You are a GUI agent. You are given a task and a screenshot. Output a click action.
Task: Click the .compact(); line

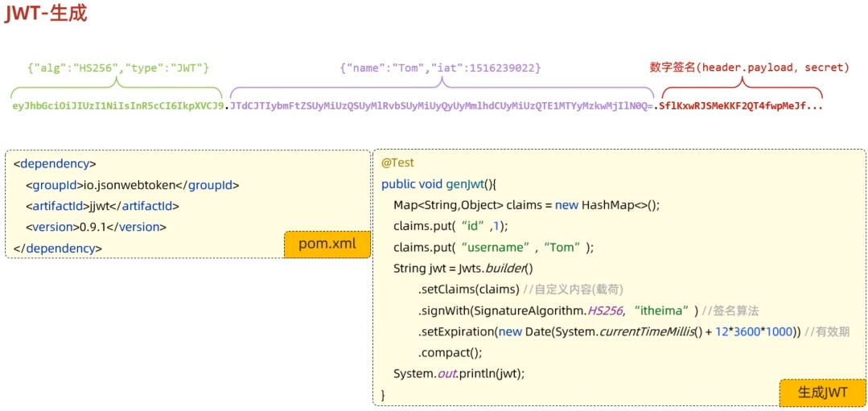tap(450, 352)
